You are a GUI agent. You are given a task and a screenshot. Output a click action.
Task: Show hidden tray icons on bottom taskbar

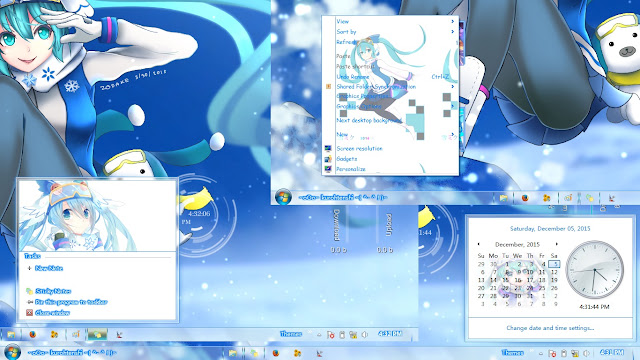pos(541,353)
